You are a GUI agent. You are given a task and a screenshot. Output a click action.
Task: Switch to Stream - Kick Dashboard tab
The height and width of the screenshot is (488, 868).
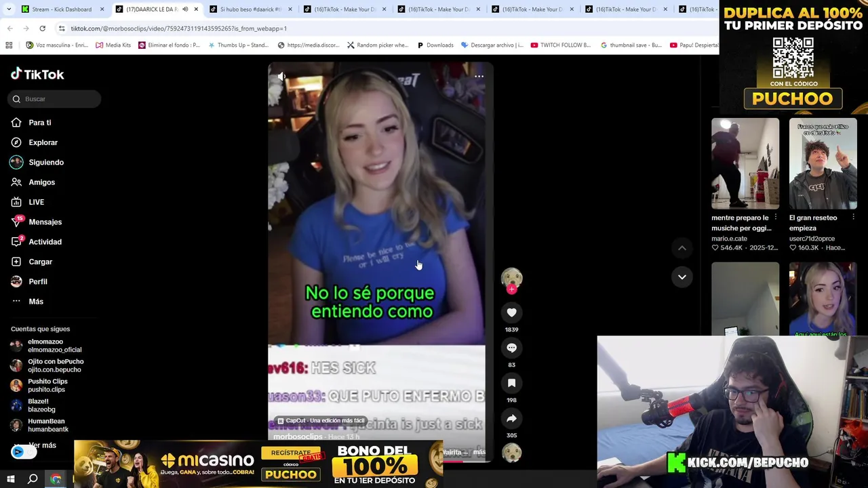(61, 9)
